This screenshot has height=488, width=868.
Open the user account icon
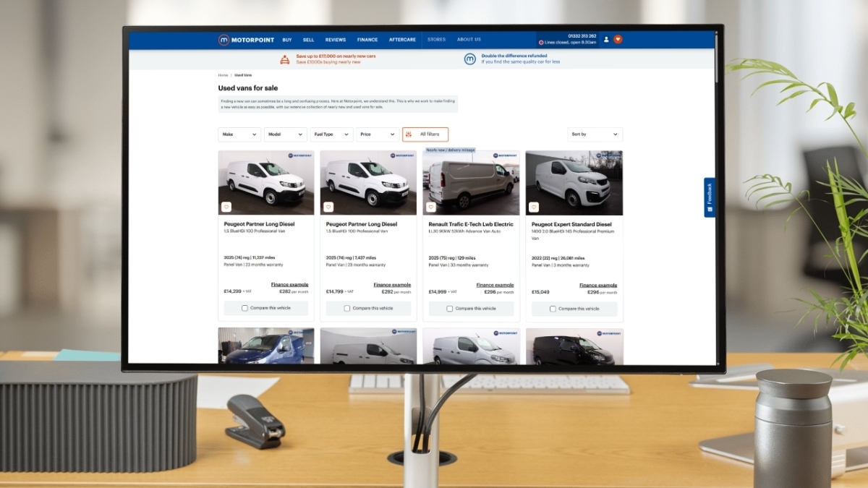point(606,40)
